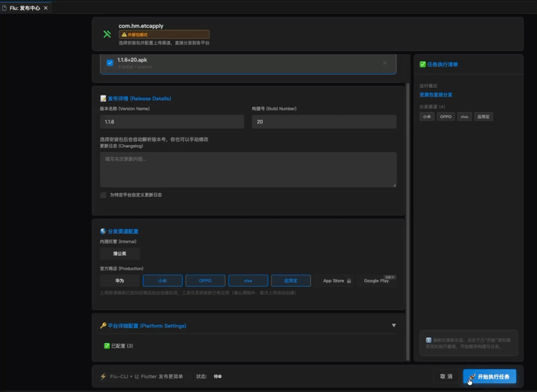Click the vivo tag in task checklist
This screenshot has width=537, height=392.
coord(465,117)
